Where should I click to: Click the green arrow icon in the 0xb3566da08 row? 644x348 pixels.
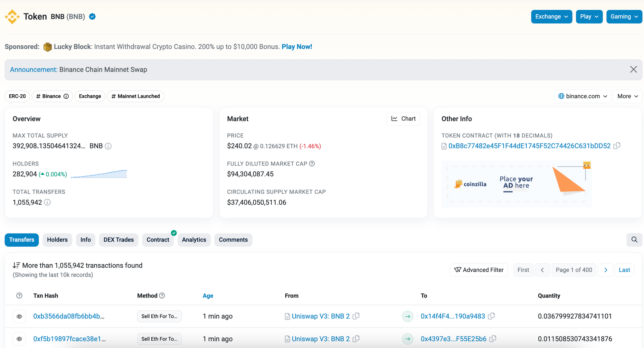(408, 316)
